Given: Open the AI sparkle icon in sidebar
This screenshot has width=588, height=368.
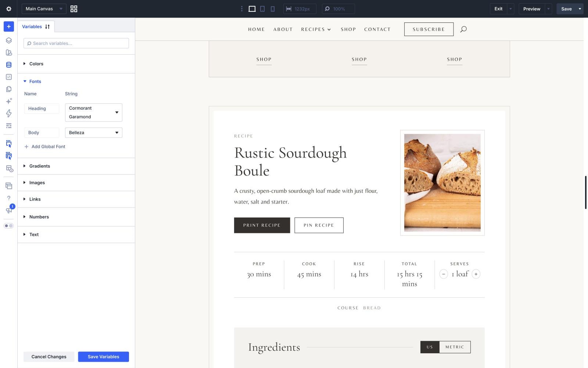Looking at the screenshot, I should coord(9,101).
